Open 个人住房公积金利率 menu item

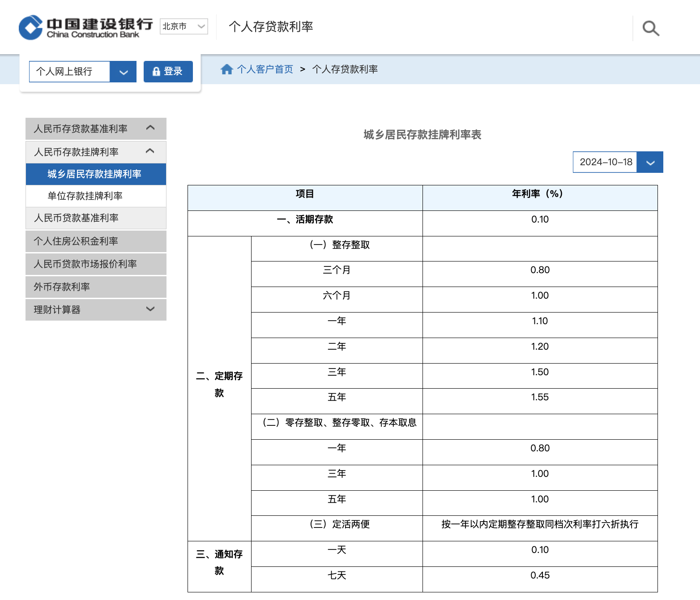tap(76, 241)
